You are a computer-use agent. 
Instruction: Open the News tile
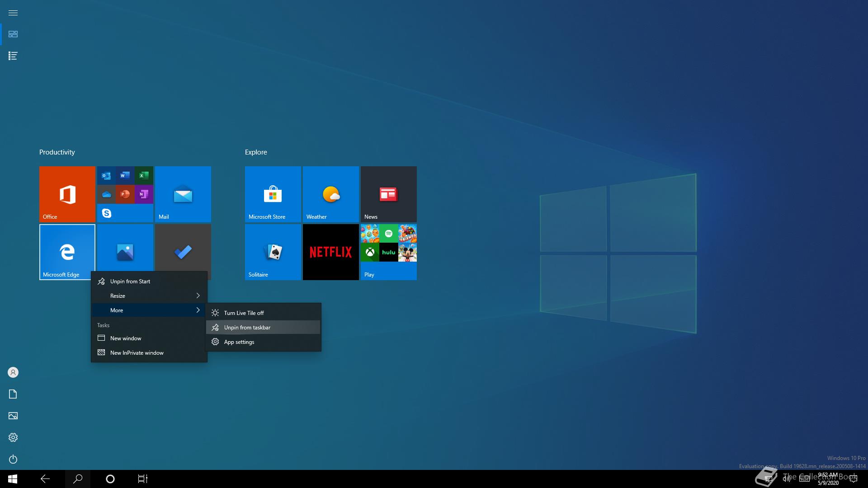[388, 194]
